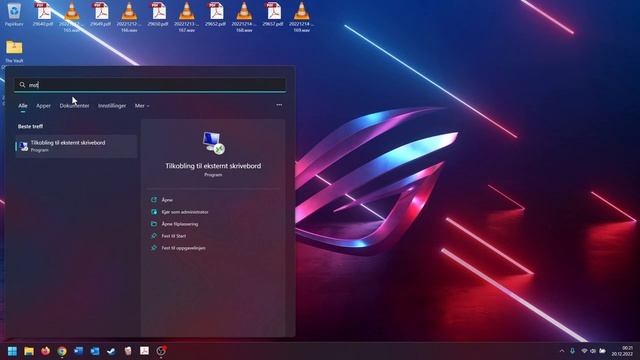
Task: Open 29652.pdf on the desktop
Action: tap(216, 14)
